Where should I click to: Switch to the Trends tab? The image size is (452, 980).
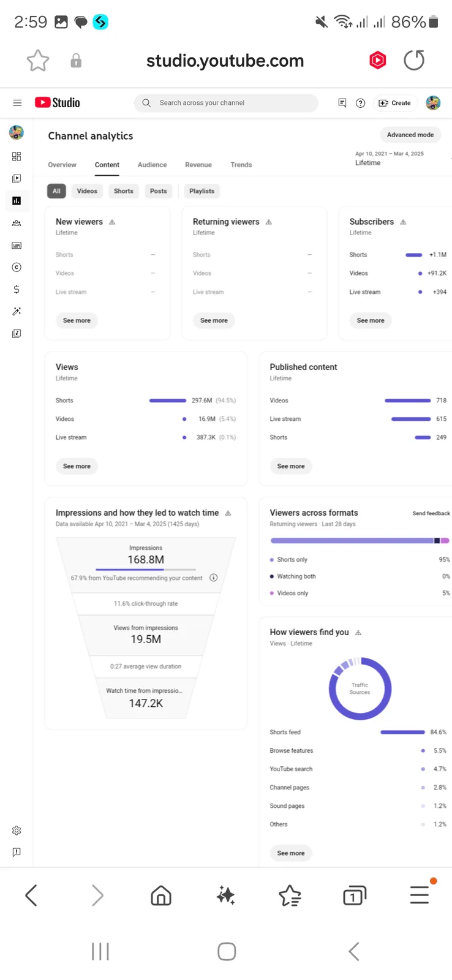click(241, 165)
